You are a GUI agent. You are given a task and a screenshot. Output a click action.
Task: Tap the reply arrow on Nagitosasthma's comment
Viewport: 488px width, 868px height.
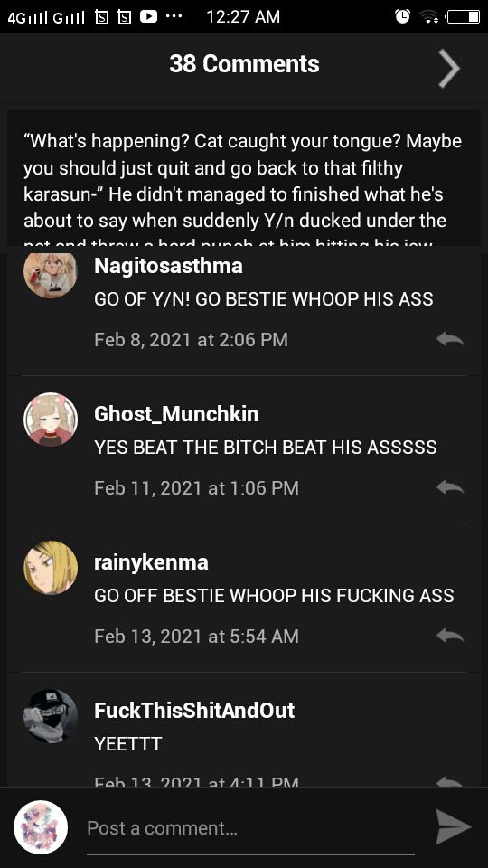(x=449, y=339)
